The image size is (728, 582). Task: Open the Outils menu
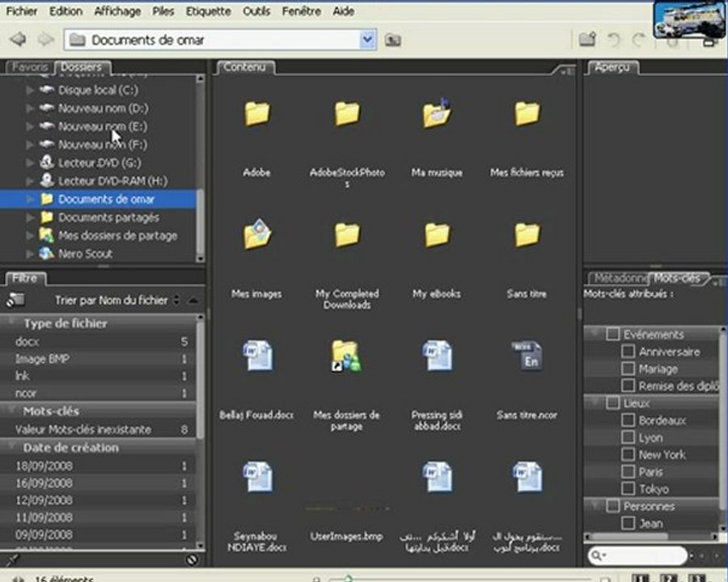click(256, 11)
